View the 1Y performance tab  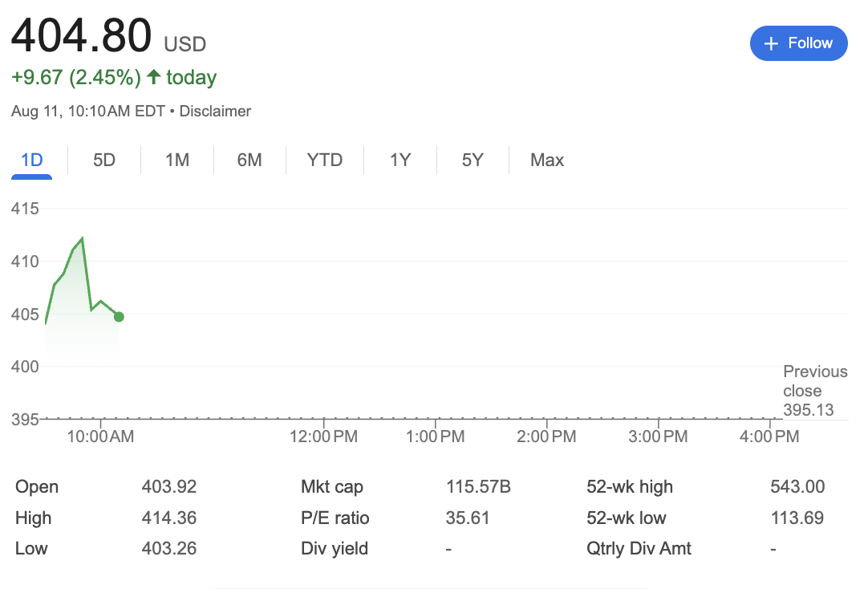point(400,160)
